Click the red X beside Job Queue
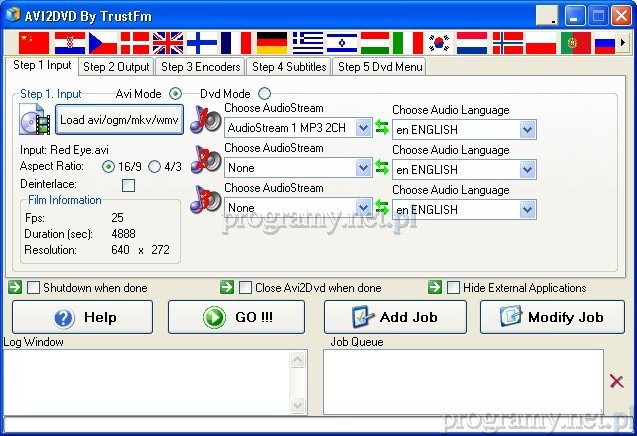Viewport: 637px width, 436px height. pyautogui.click(x=616, y=381)
